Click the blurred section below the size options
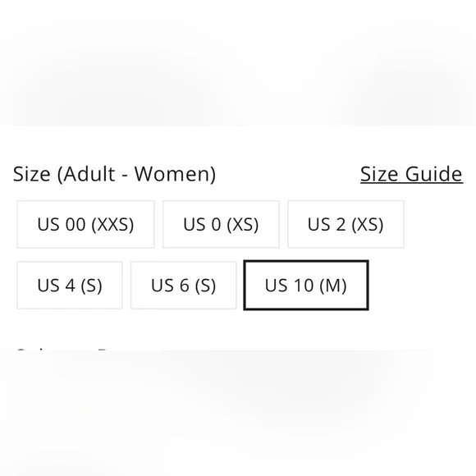476x476 pixels. (x=238, y=413)
